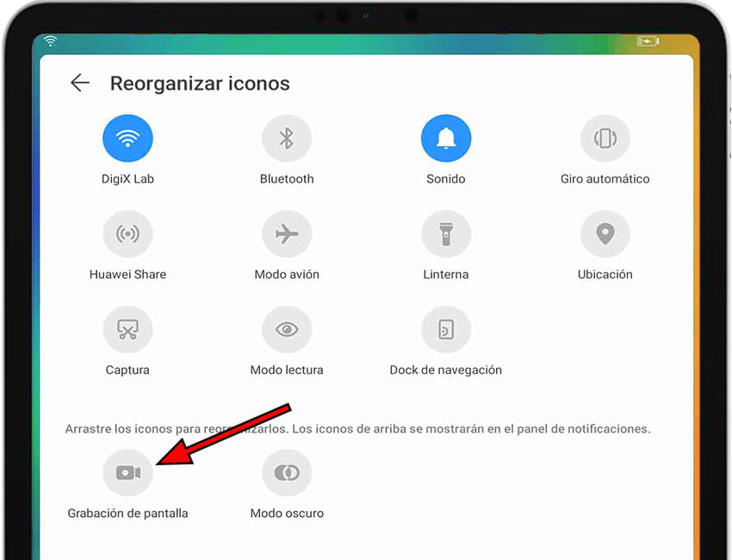Click the "Modo avión" label

(287, 274)
